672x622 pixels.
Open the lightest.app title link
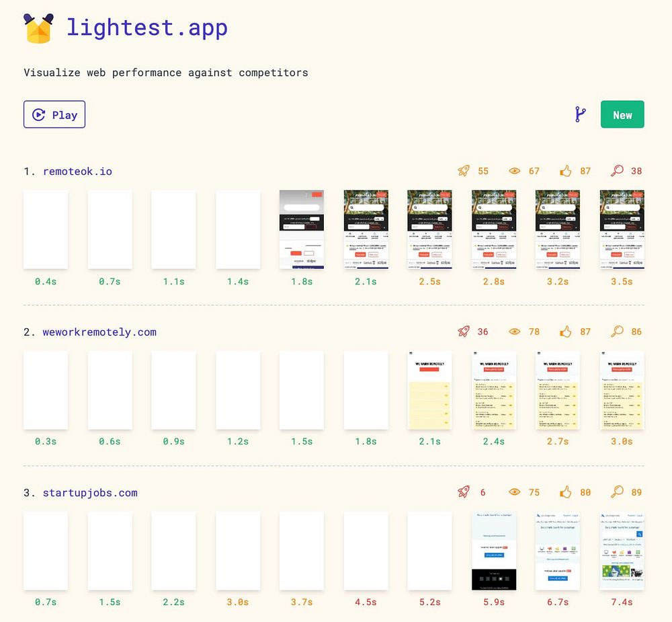147,28
